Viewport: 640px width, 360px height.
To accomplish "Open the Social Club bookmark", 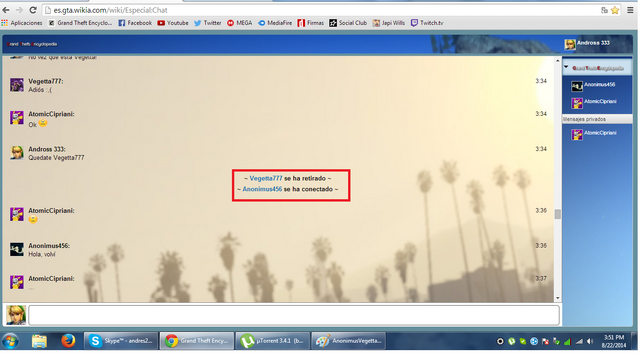I will pyautogui.click(x=348, y=23).
